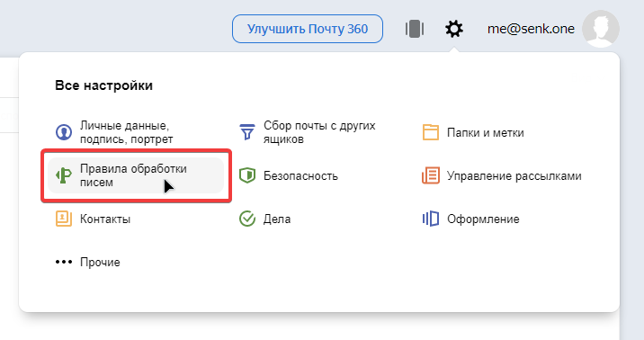This screenshot has height=340, width=644.
Task: Click the folders and labels folder icon
Action: point(431,132)
